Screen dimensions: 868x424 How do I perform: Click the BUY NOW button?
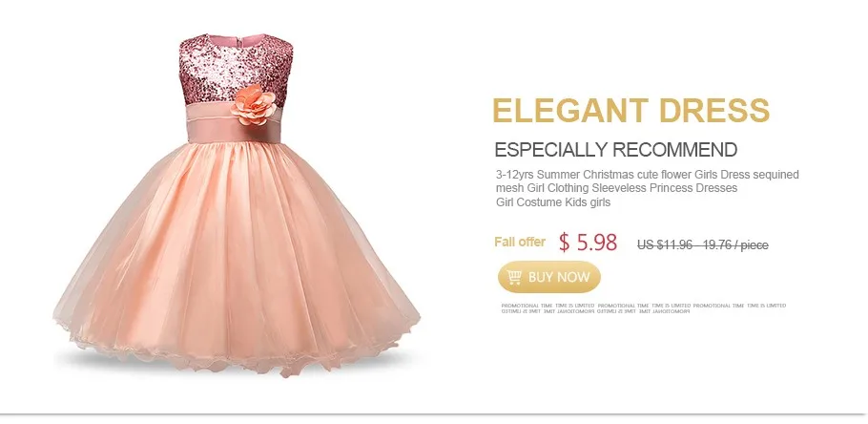(x=549, y=277)
